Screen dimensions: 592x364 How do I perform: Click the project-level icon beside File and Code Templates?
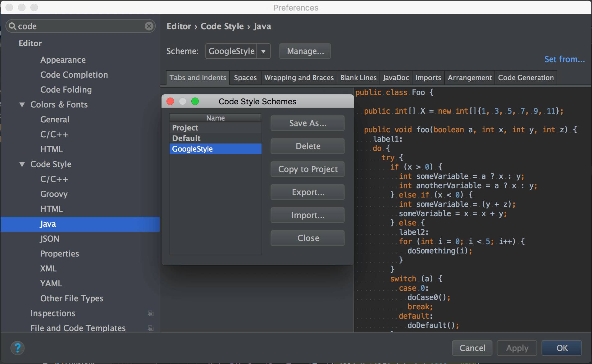(151, 328)
